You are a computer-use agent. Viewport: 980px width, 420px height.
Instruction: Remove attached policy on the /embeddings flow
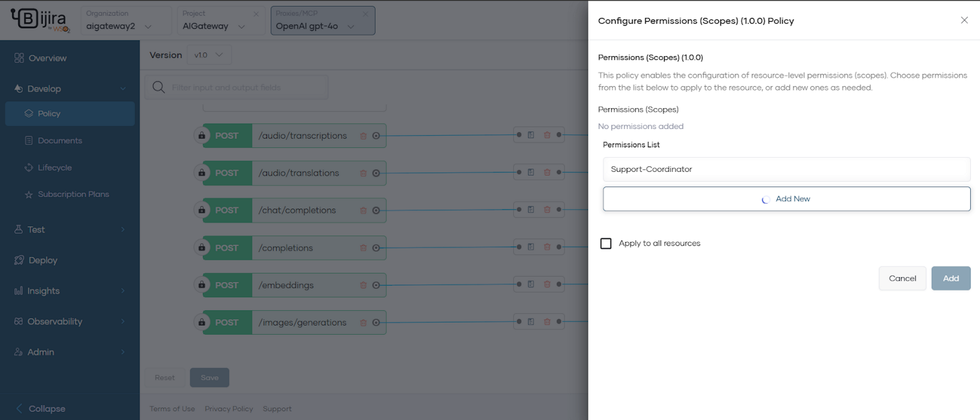tap(547, 284)
